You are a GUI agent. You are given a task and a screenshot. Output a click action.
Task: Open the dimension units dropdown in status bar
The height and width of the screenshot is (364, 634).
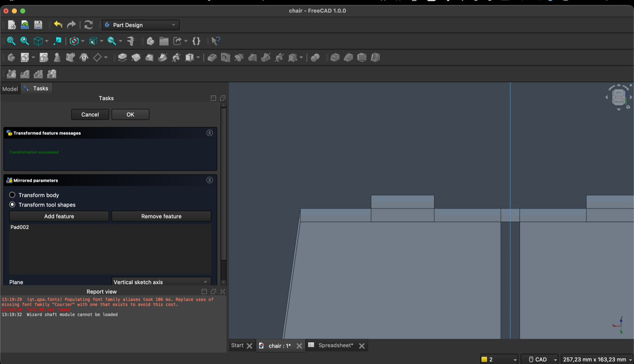coord(597,359)
